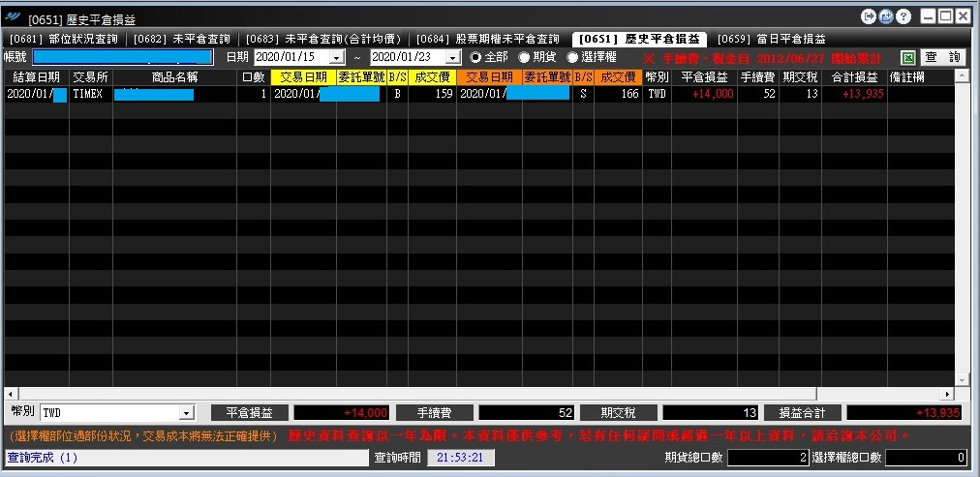Screen dimensions: 980x477
Task: Click the bottom 平倉損益 label button
Action: 250,413
